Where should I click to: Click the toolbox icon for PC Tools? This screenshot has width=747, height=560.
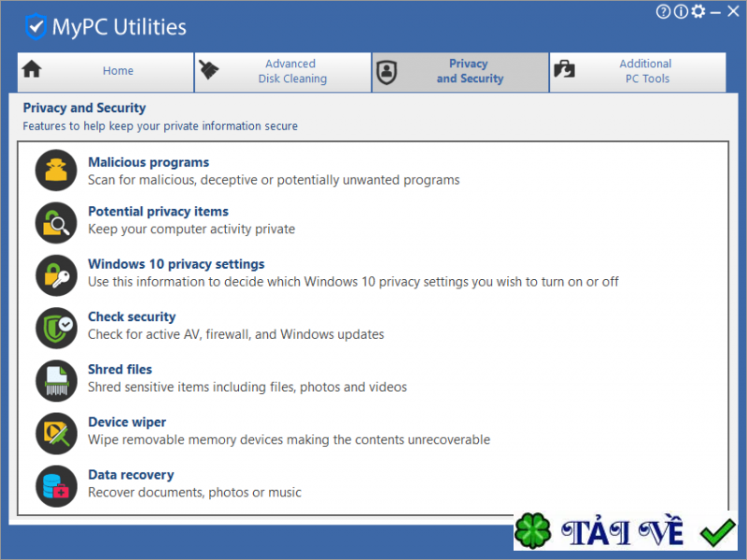564,69
